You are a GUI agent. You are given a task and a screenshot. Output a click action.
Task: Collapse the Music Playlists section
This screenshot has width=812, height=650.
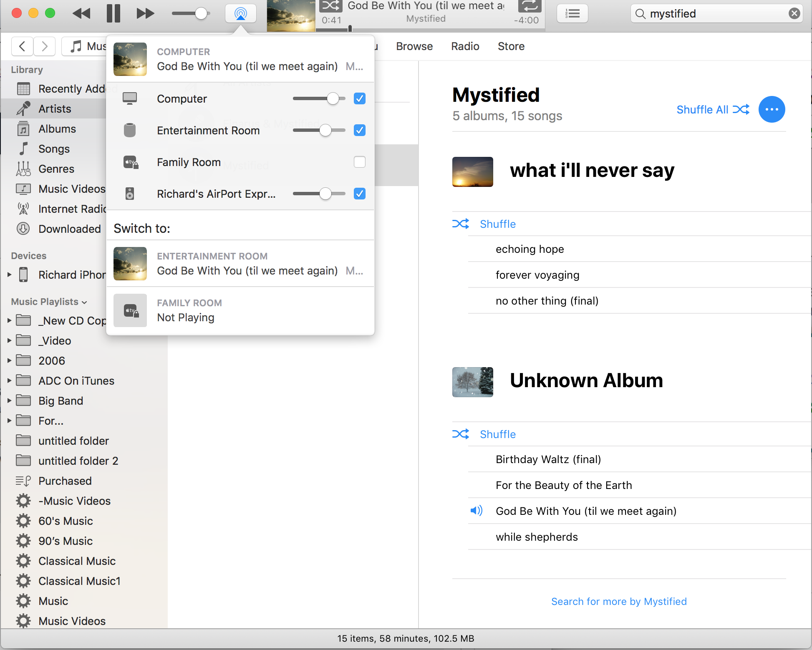point(85,302)
